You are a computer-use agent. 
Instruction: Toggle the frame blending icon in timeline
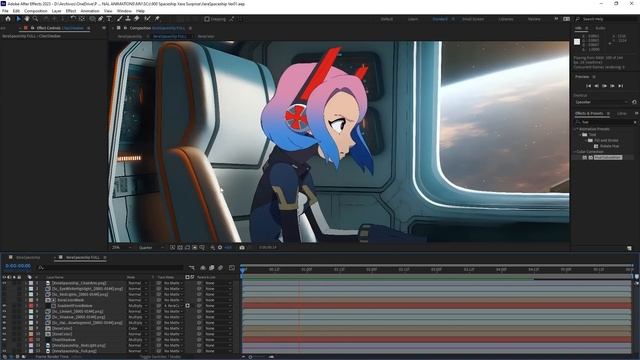click(x=211, y=268)
